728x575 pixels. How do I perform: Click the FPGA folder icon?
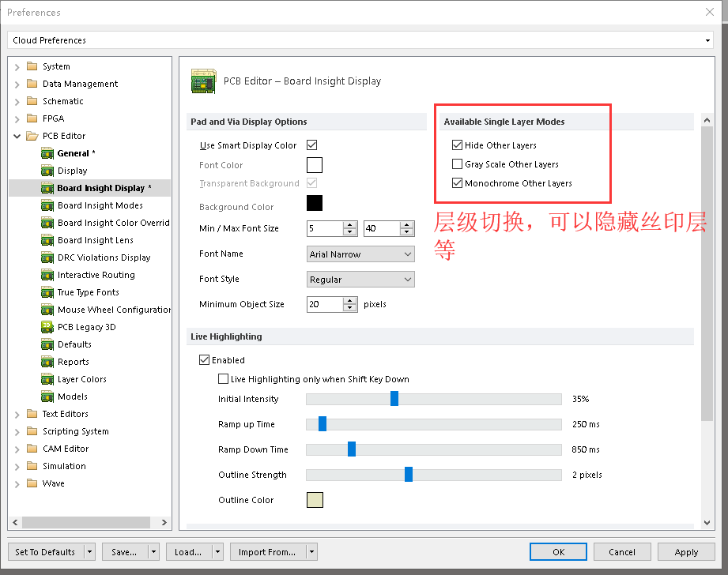(x=32, y=118)
